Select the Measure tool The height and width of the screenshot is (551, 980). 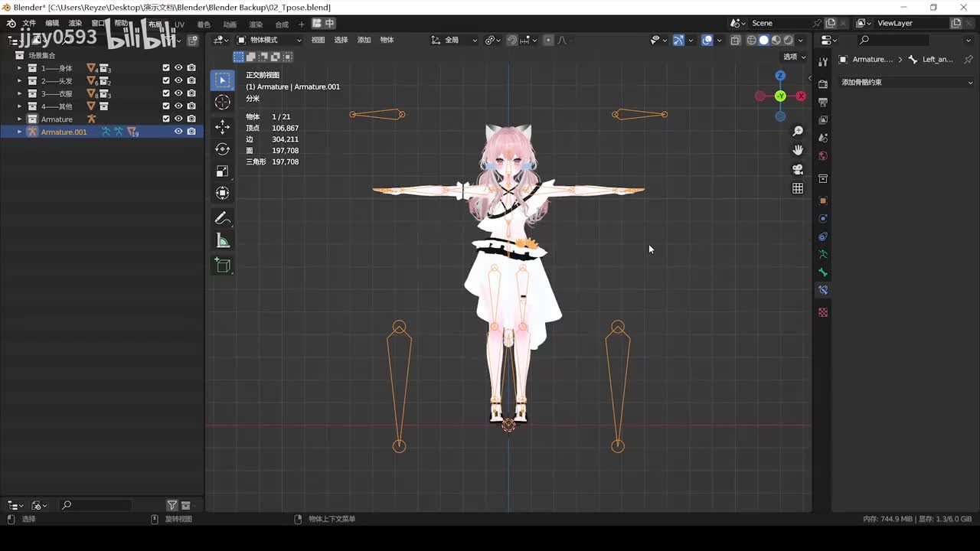coord(223,241)
